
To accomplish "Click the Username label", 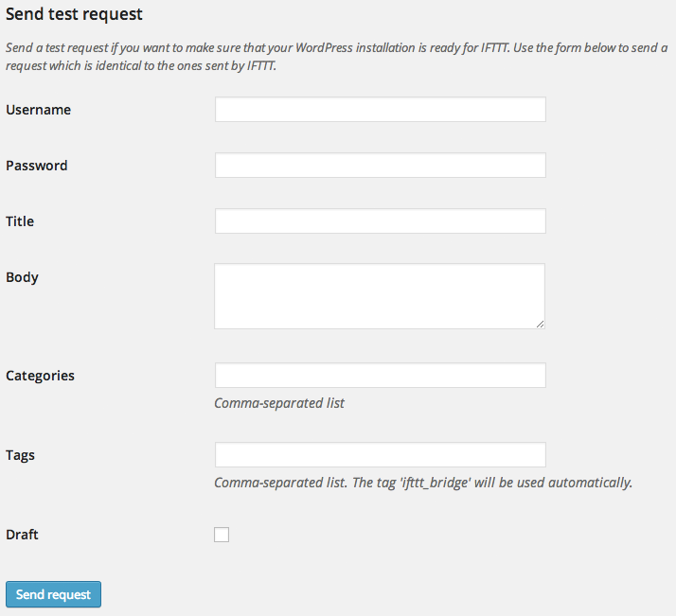I will [38, 110].
